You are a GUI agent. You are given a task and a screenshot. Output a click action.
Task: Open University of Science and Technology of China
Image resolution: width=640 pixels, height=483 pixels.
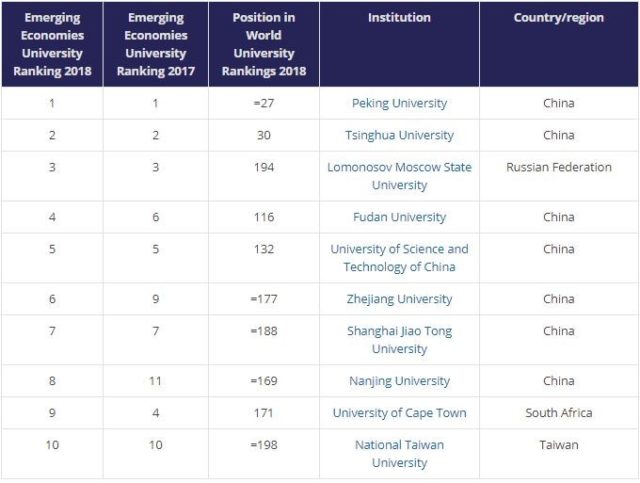pyautogui.click(x=399, y=258)
